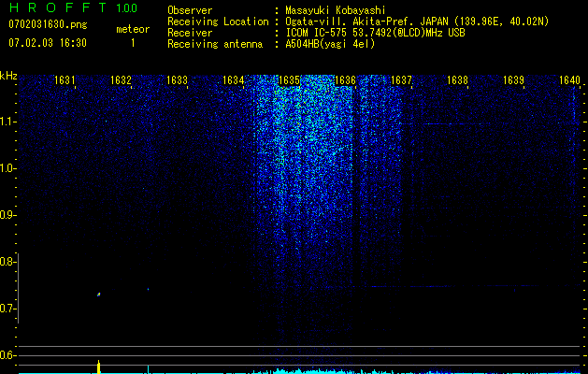Click the yellow detection bar in the bottom power graph
Viewport: 588px width, 374px height.
tap(99, 367)
